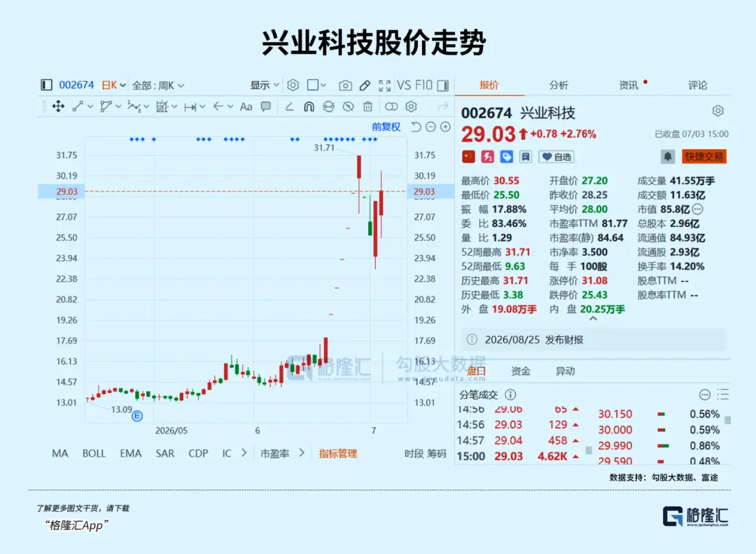756x554 pixels.
Task: Expand the polygon shape tool options
Action: point(118,106)
